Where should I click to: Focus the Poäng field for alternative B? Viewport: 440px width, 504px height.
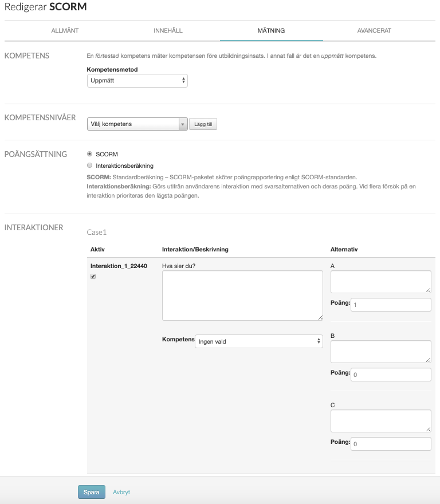390,375
